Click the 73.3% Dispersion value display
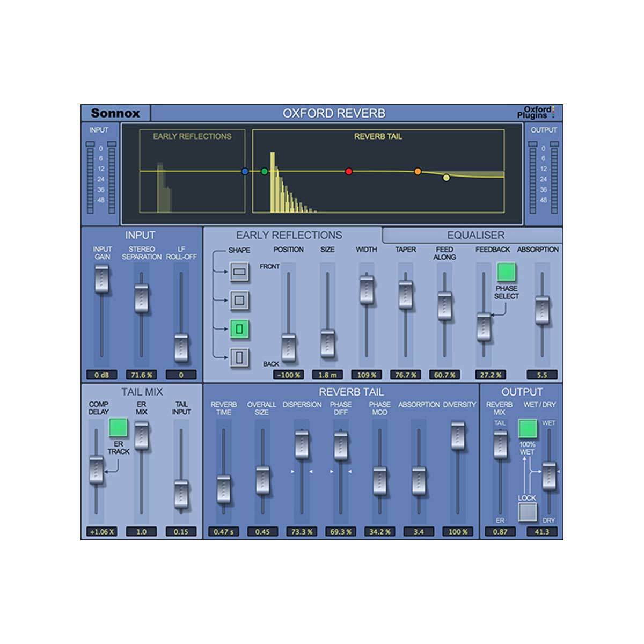The height and width of the screenshot is (644, 644). pyautogui.click(x=302, y=532)
